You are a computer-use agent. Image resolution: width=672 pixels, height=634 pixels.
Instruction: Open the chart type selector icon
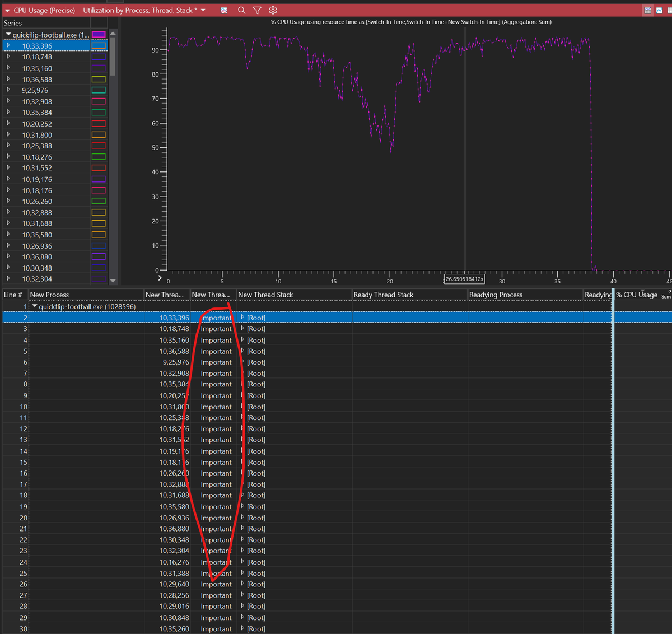(x=224, y=10)
